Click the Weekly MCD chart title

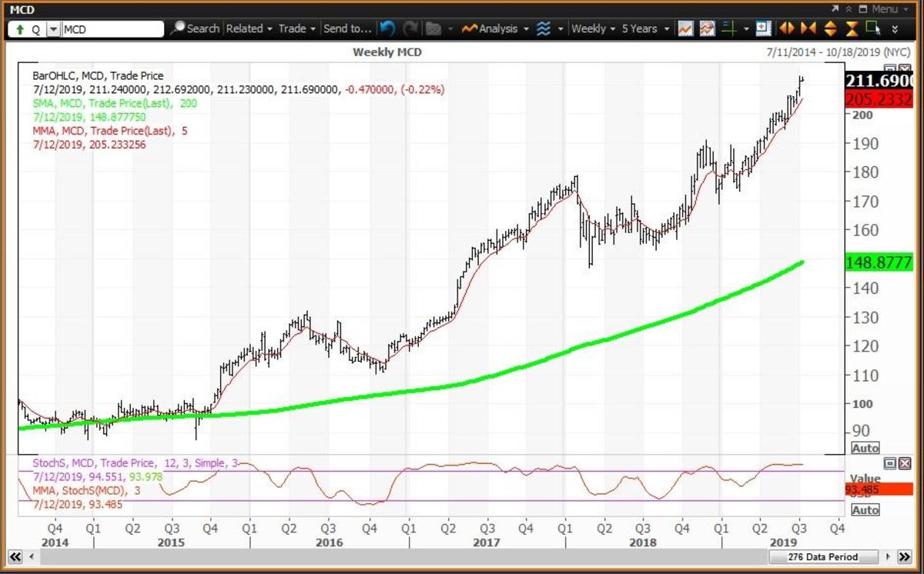387,52
